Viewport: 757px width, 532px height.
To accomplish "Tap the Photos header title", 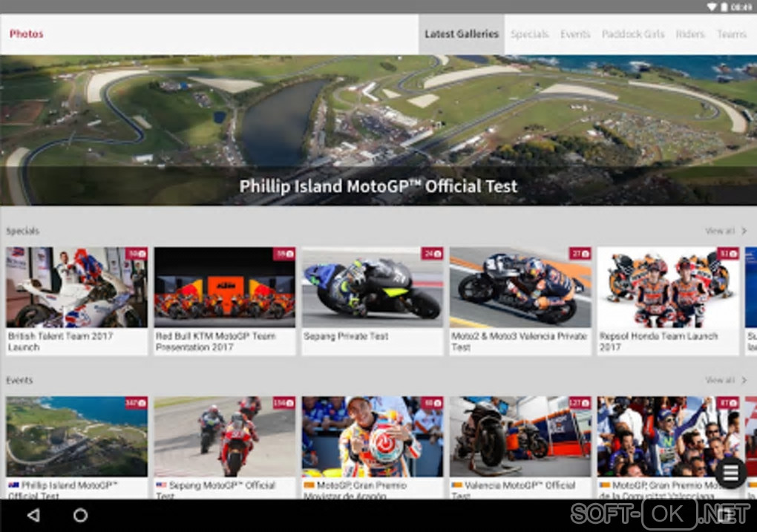I will (x=27, y=34).
